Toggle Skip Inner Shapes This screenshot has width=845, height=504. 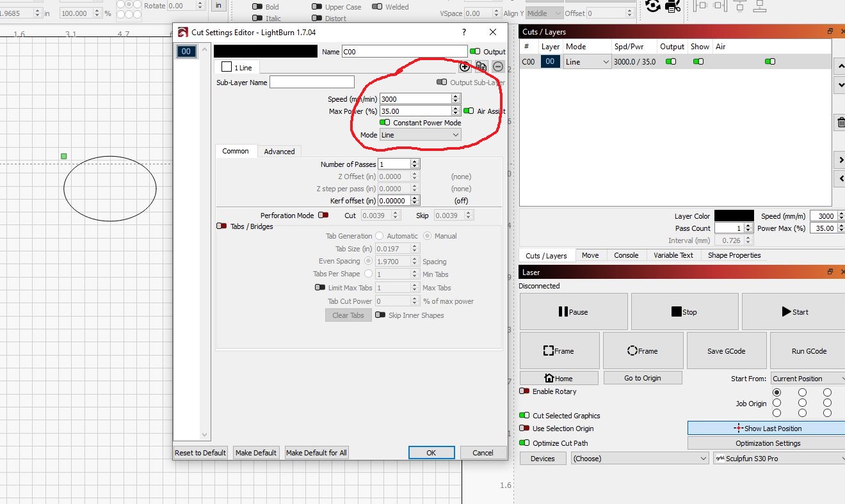[380, 315]
